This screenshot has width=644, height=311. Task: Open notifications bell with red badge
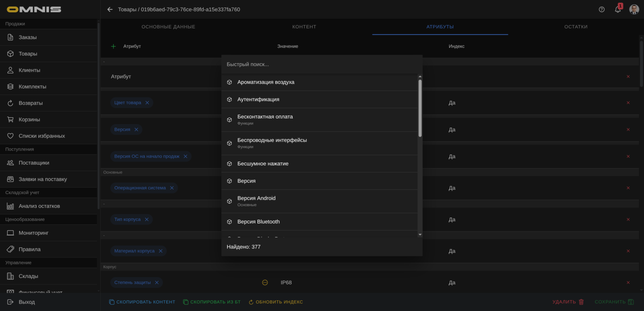coord(618,9)
